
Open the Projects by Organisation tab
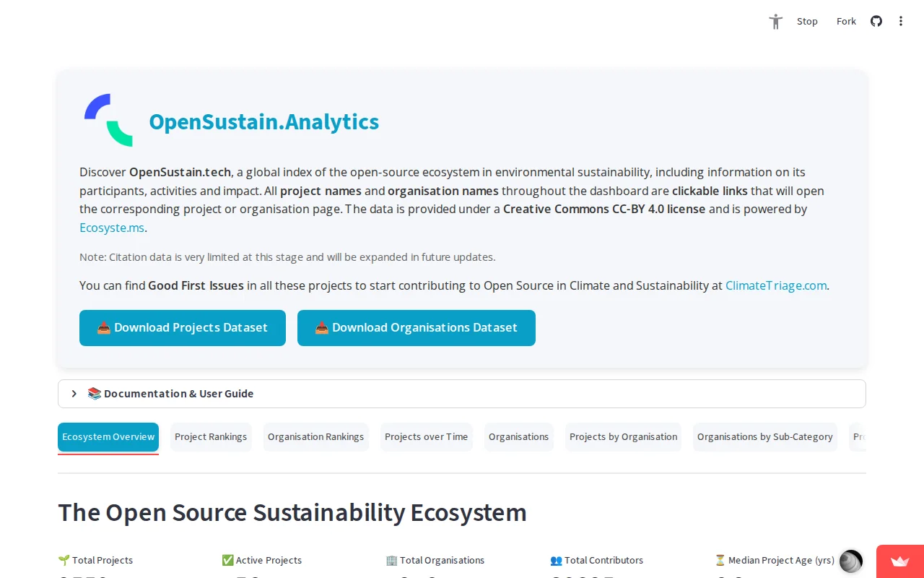624,437
